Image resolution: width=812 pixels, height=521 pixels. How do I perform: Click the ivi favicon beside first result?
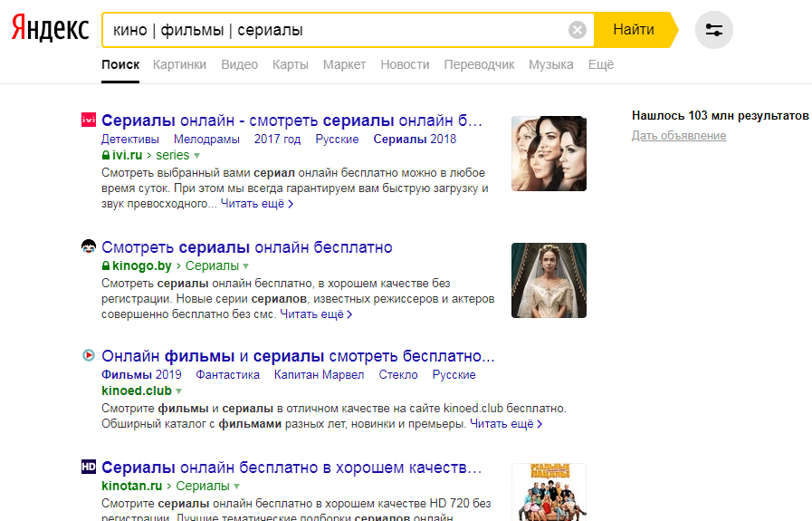pos(89,120)
